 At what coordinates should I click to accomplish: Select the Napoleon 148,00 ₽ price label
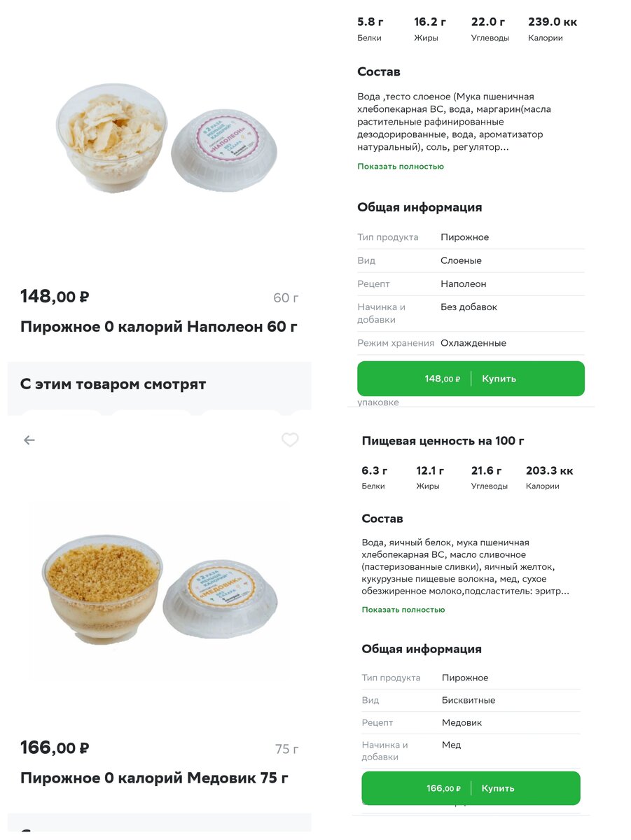click(x=55, y=297)
